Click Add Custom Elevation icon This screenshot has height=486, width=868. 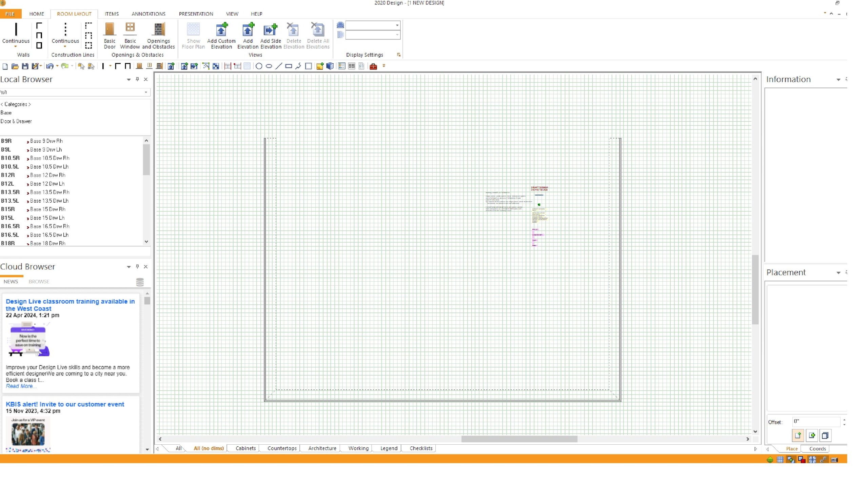click(221, 30)
